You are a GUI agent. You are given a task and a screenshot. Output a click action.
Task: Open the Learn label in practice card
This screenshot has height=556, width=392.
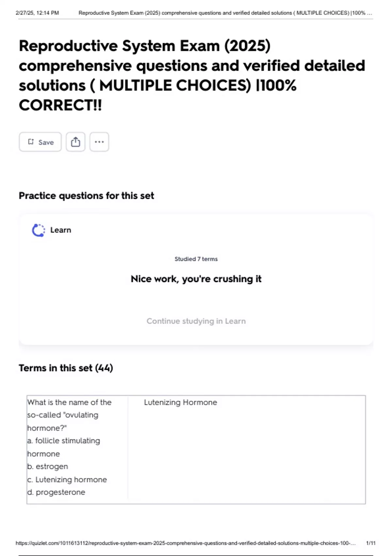pyautogui.click(x=60, y=230)
